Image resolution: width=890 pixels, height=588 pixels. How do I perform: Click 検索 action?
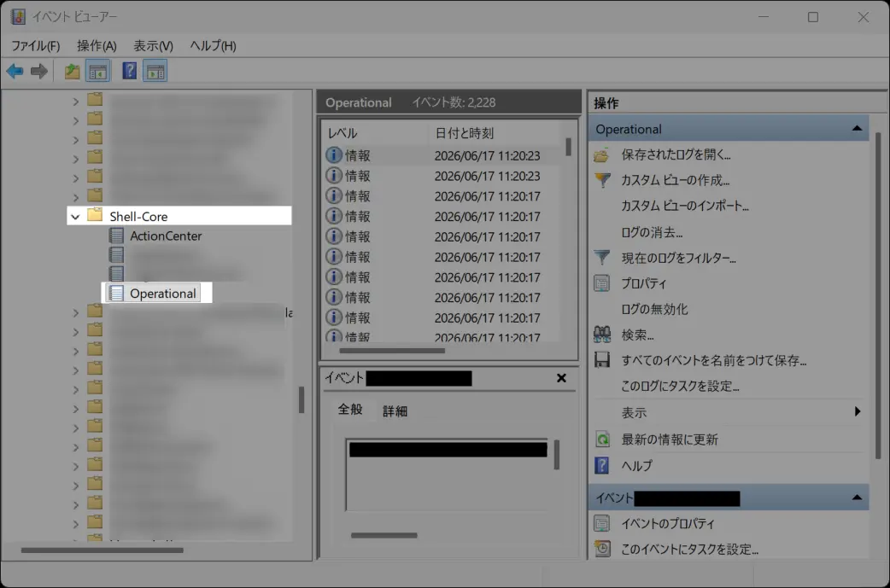[637, 335]
